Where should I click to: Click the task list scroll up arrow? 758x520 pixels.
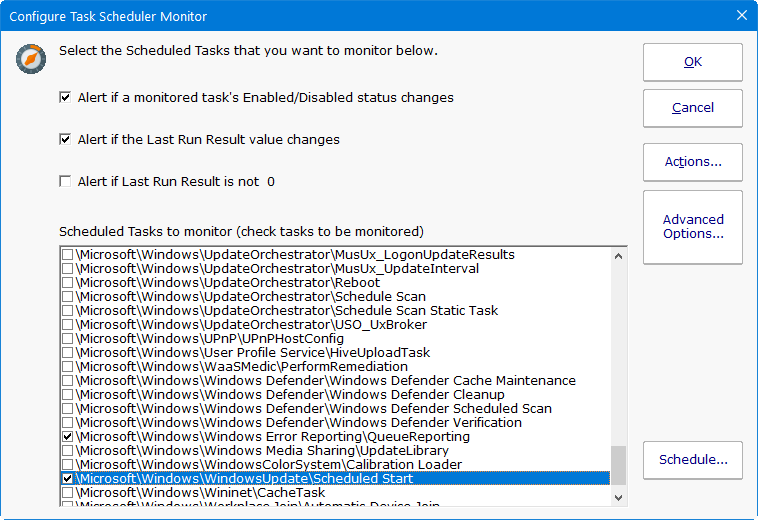(619, 256)
